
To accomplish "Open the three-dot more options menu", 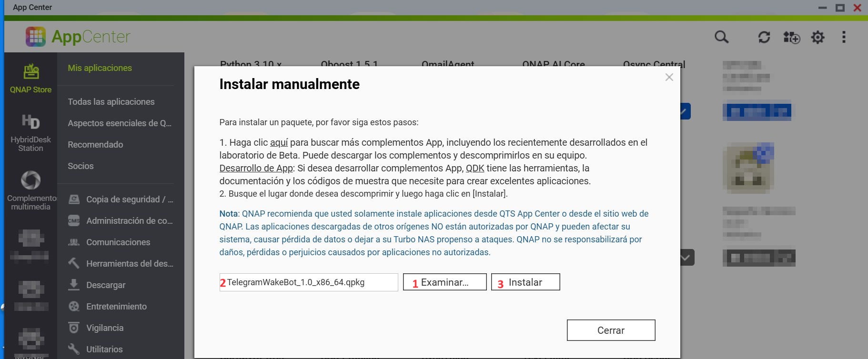I will (844, 37).
